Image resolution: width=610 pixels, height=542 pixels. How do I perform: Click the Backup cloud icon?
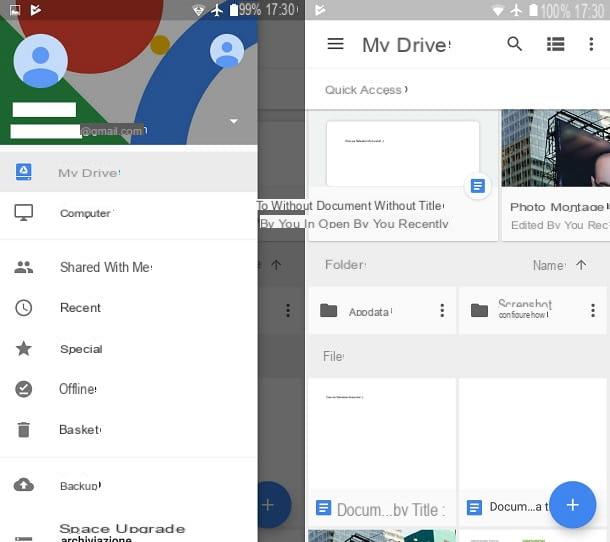tap(24, 485)
